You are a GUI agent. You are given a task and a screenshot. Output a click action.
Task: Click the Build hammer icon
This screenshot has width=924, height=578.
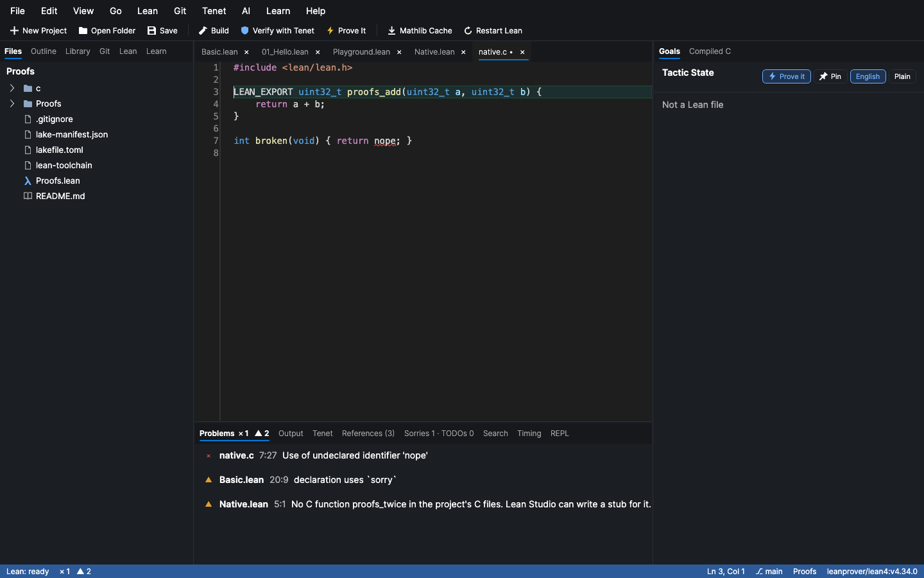pyautogui.click(x=203, y=31)
